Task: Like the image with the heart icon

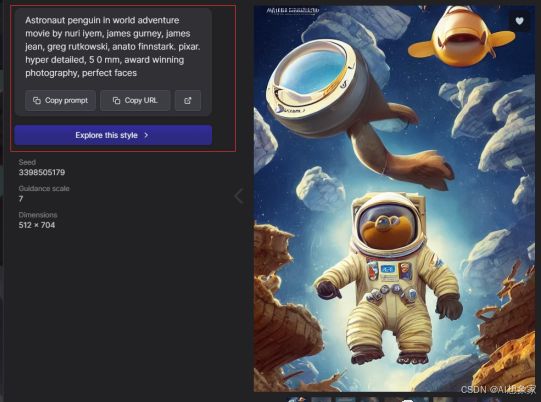Action: (519, 21)
